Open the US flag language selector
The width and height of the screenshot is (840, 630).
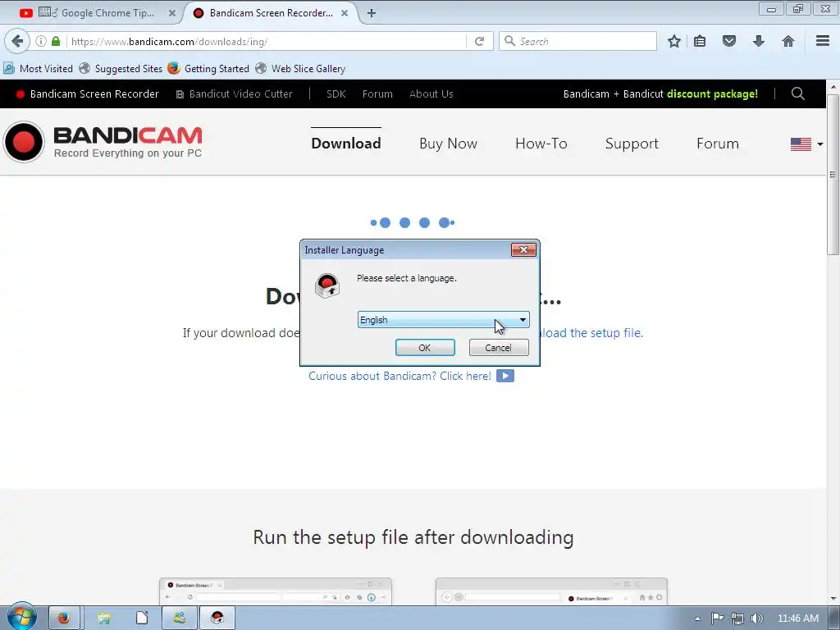(806, 144)
